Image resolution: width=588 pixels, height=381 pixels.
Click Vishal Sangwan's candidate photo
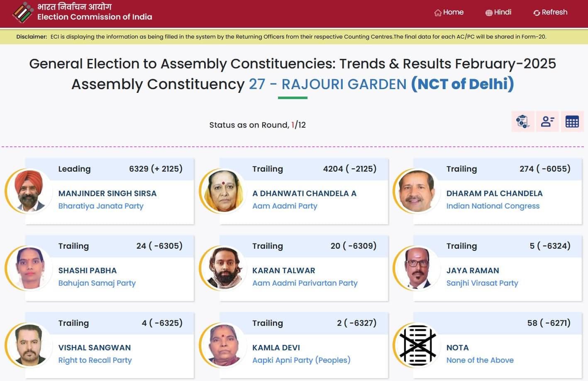29,345
